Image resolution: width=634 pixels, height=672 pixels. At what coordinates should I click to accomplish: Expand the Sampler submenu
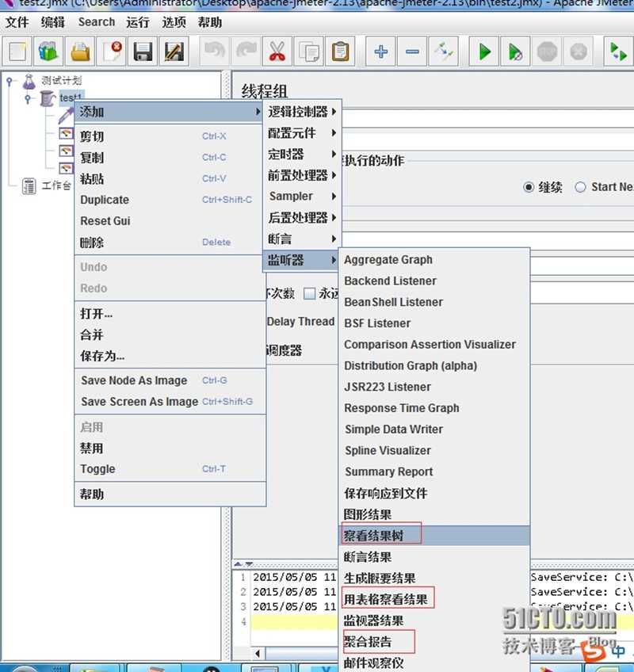(x=302, y=197)
